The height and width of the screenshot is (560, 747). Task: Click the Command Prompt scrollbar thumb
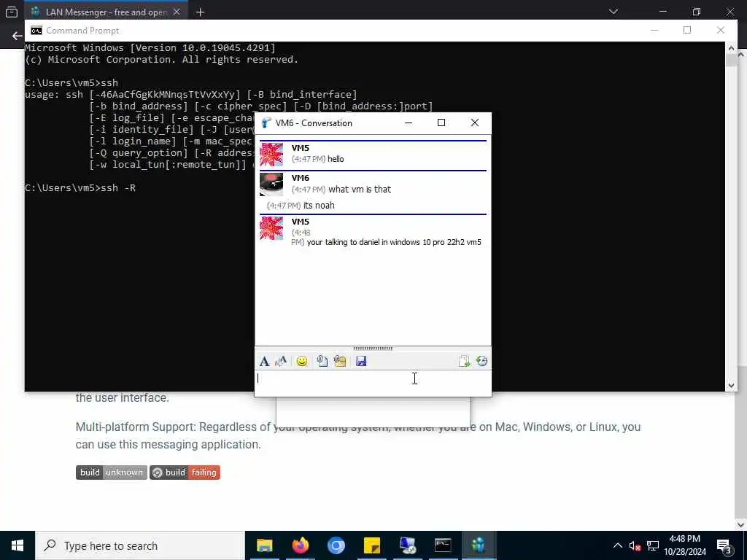(731, 60)
